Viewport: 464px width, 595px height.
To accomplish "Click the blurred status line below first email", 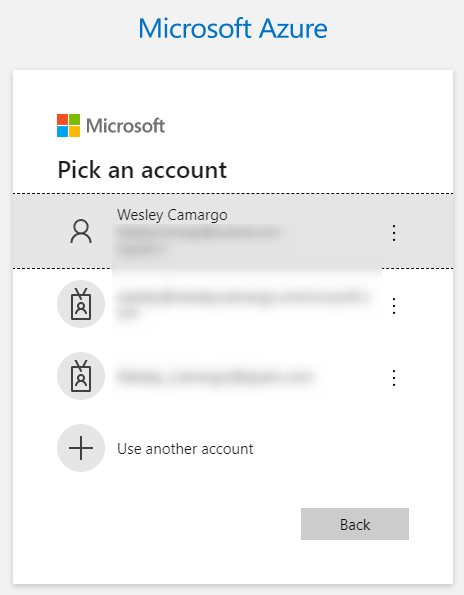I will (141, 250).
